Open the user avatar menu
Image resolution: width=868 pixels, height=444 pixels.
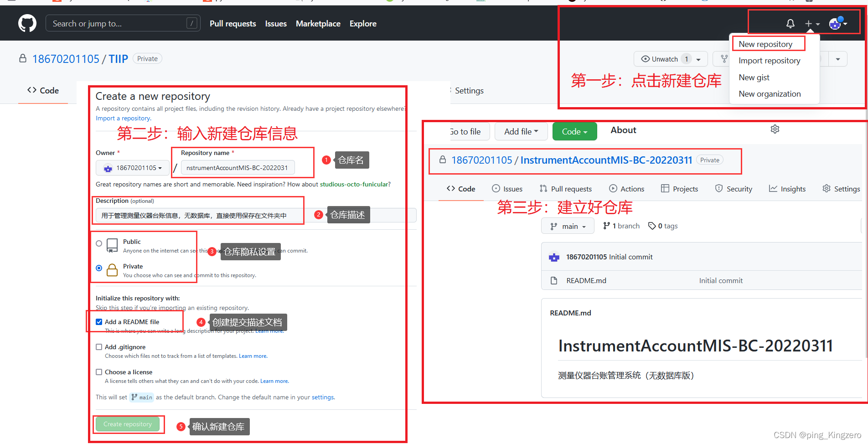pos(838,24)
